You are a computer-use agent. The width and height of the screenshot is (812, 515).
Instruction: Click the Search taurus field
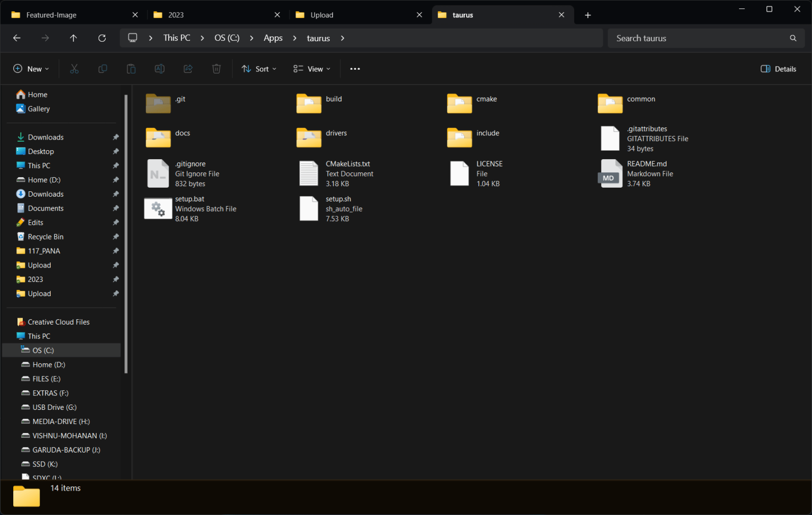click(x=706, y=38)
